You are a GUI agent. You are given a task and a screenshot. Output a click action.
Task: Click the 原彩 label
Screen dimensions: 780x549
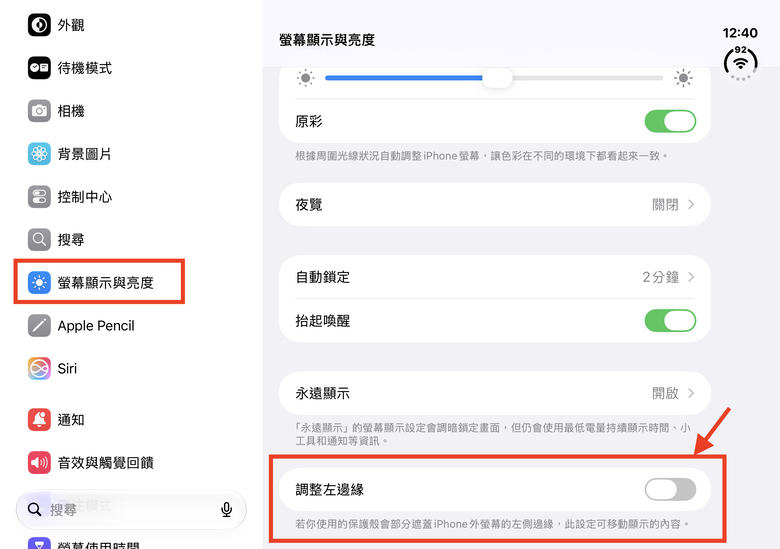[309, 121]
